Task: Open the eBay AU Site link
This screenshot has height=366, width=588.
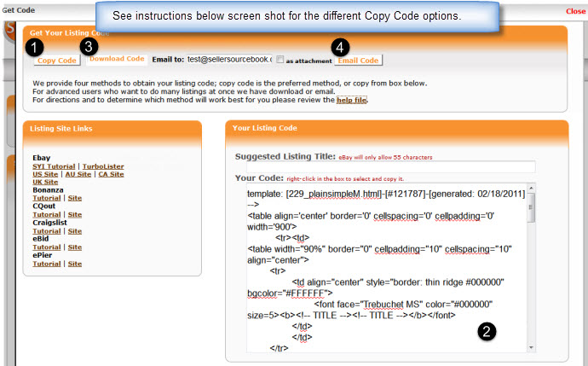Action: click(78, 174)
